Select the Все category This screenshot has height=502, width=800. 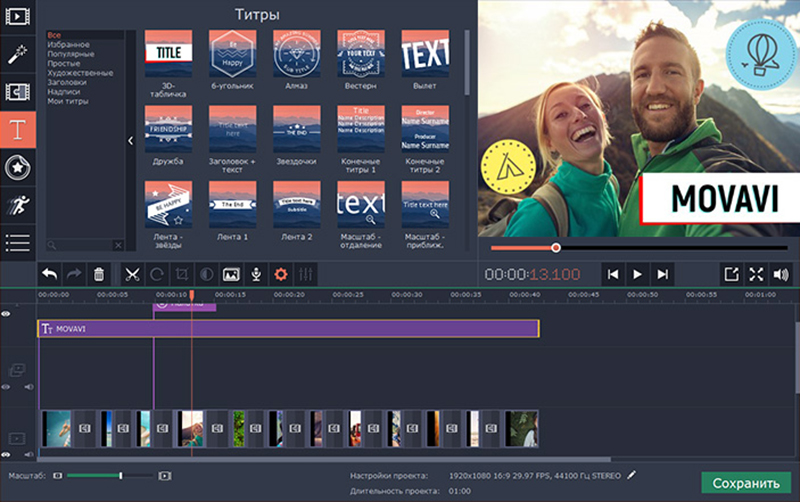point(54,35)
